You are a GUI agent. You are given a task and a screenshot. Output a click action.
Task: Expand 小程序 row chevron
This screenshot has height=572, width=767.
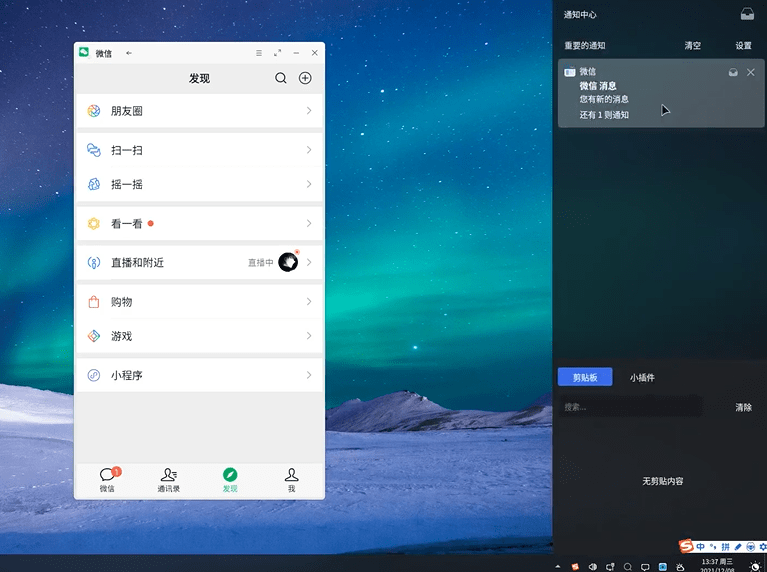tap(309, 375)
